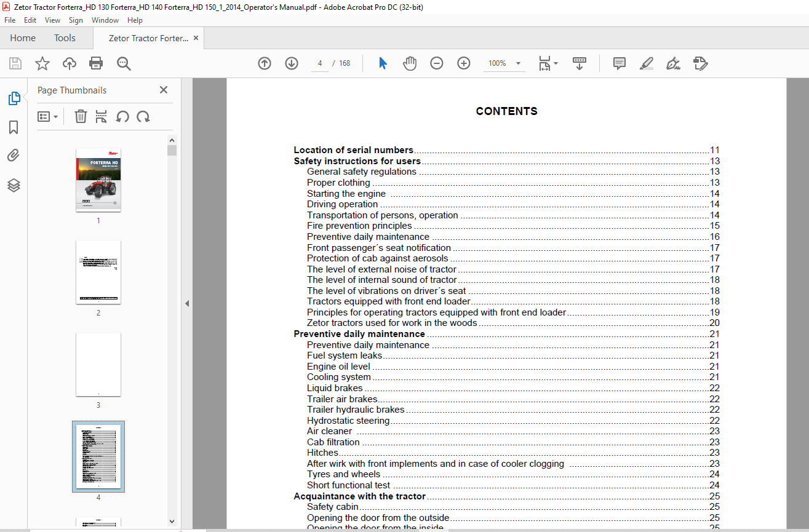Select the Highlight text pen tool
The height and width of the screenshot is (532, 809).
pyautogui.click(x=646, y=63)
